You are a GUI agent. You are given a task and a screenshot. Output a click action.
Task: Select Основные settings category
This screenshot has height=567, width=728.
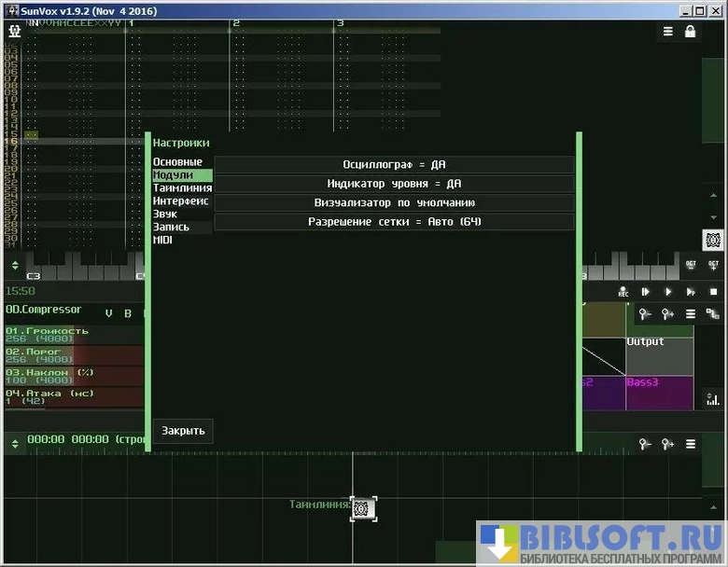[177, 162]
